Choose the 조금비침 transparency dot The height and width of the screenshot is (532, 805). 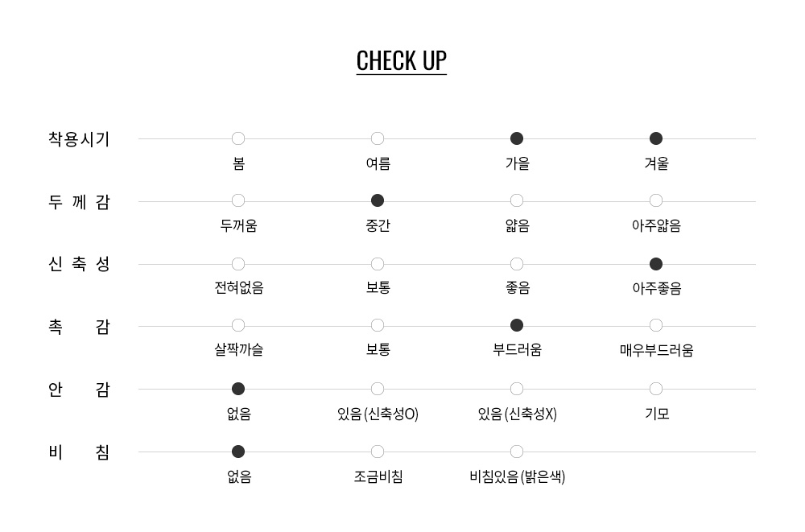click(x=378, y=452)
